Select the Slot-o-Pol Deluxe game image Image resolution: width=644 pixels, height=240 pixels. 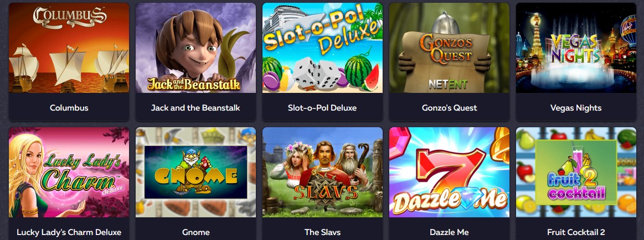pos(322,48)
